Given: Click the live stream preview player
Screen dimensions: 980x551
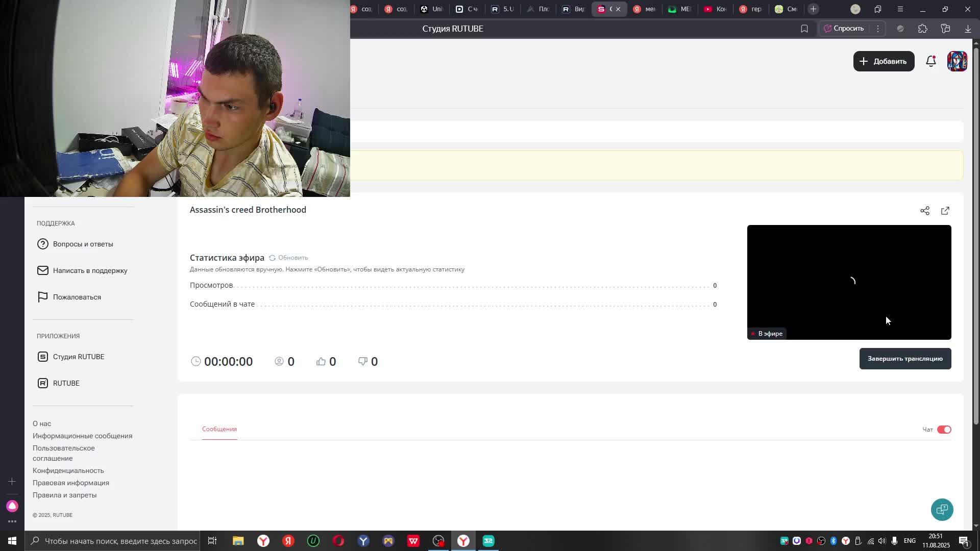Looking at the screenshot, I should (x=849, y=282).
